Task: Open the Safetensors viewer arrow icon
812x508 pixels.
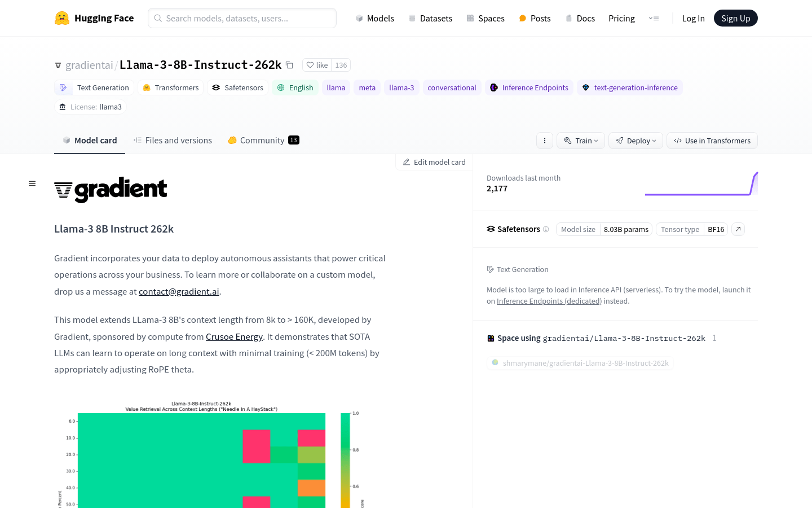Action: coord(738,229)
